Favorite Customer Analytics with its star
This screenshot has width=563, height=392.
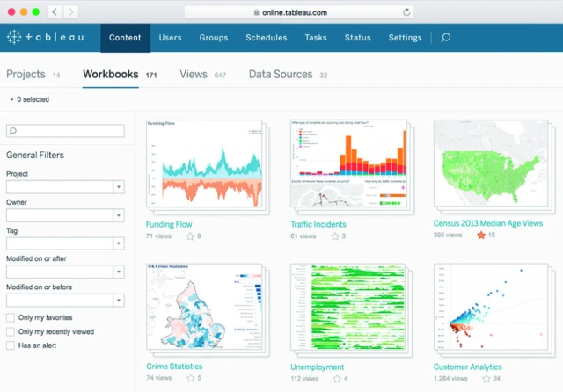(486, 378)
